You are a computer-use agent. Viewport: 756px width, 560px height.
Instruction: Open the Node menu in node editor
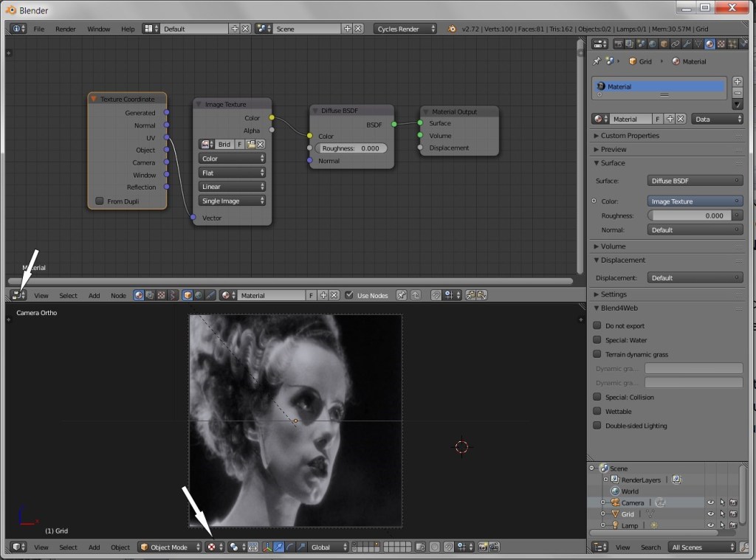[118, 295]
